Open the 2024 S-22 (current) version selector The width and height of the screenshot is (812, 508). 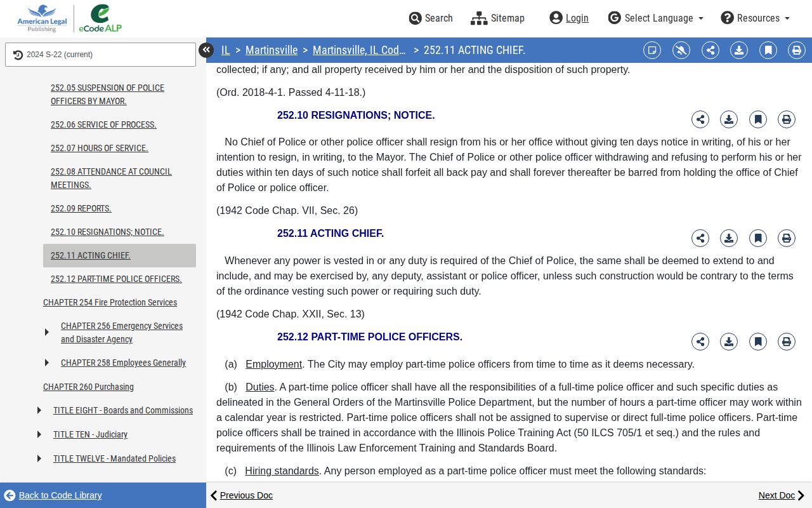coord(100,55)
